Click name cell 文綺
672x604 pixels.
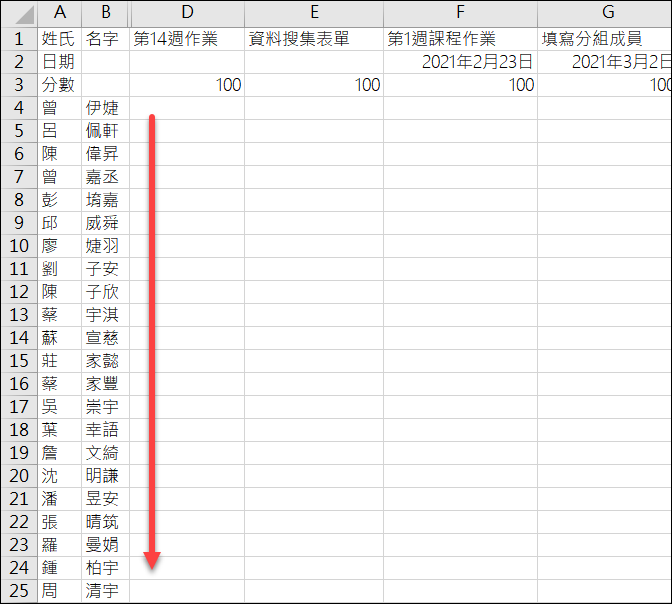(105, 453)
